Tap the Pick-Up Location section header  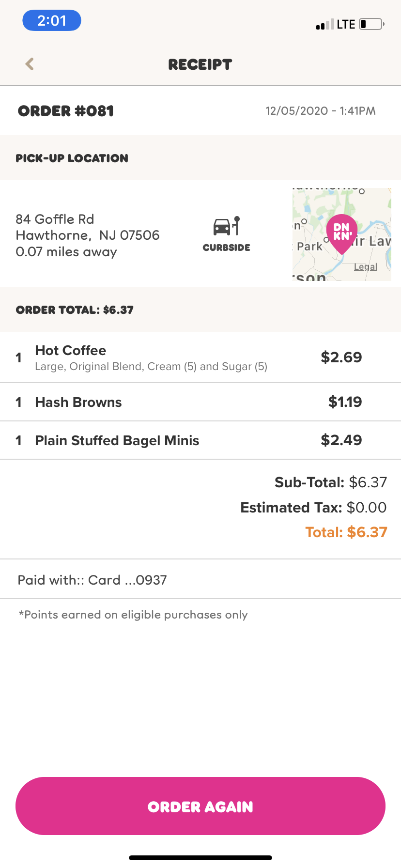[x=72, y=158]
